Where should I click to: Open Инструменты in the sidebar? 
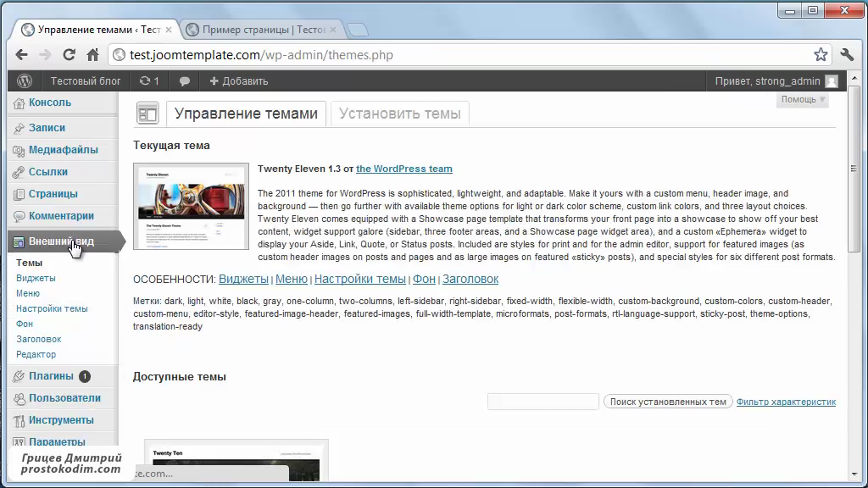tap(61, 420)
